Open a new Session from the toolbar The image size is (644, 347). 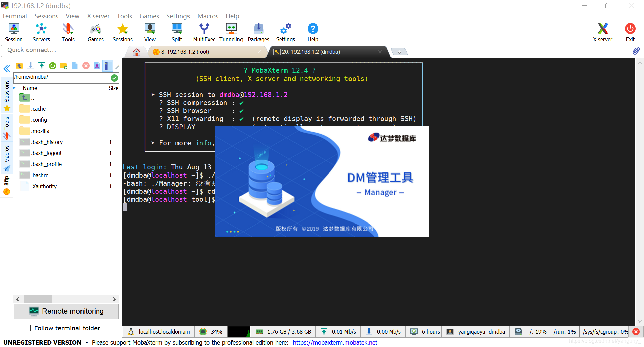(x=14, y=33)
